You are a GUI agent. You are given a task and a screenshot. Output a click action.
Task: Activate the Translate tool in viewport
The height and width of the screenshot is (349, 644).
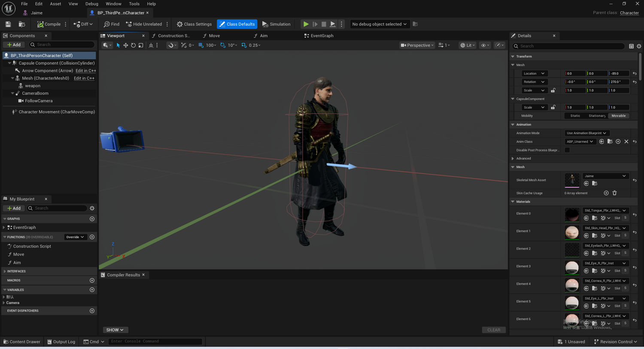click(x=126, y=45)
